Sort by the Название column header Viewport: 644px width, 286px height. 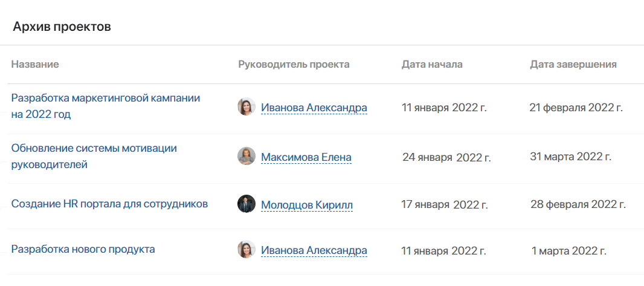(x=35, y=65)
